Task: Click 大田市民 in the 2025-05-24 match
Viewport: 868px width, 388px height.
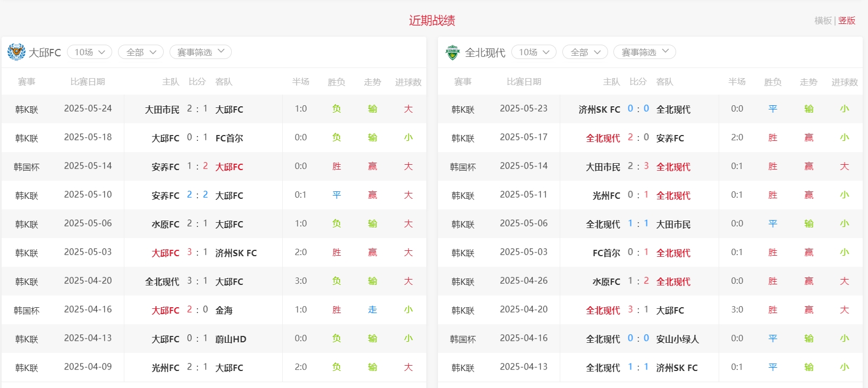Action: pyautogui.click(x=162, y=109)
